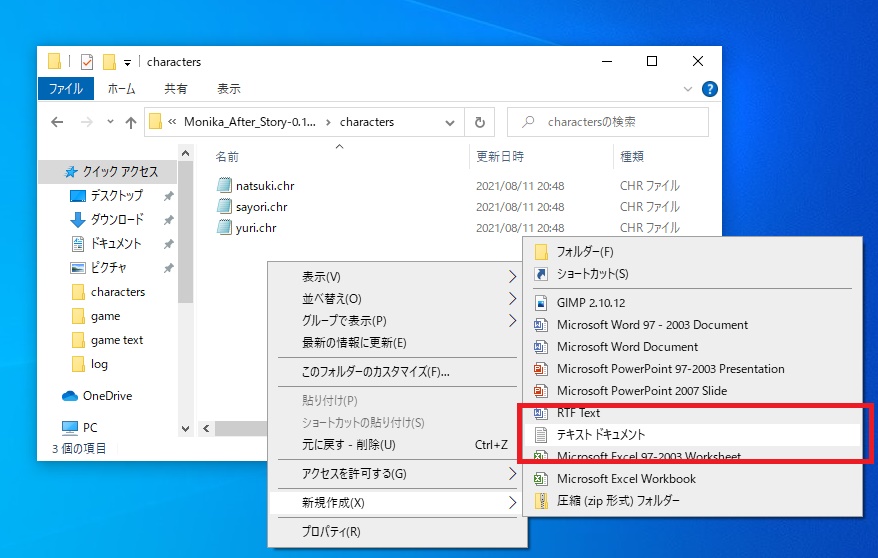878x558 pixels.
Task: Refresh the folder with the refresh button
Action: (x=480, y=122)
